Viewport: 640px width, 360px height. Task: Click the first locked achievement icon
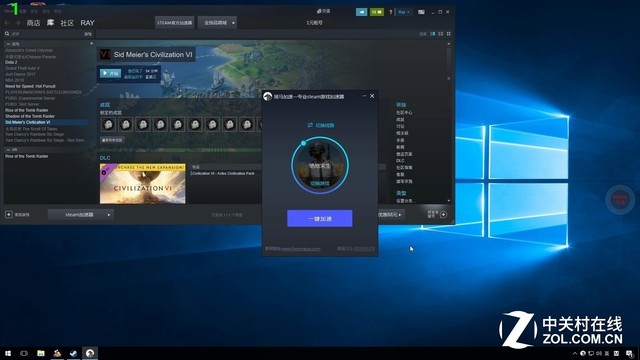pos(108,124)
